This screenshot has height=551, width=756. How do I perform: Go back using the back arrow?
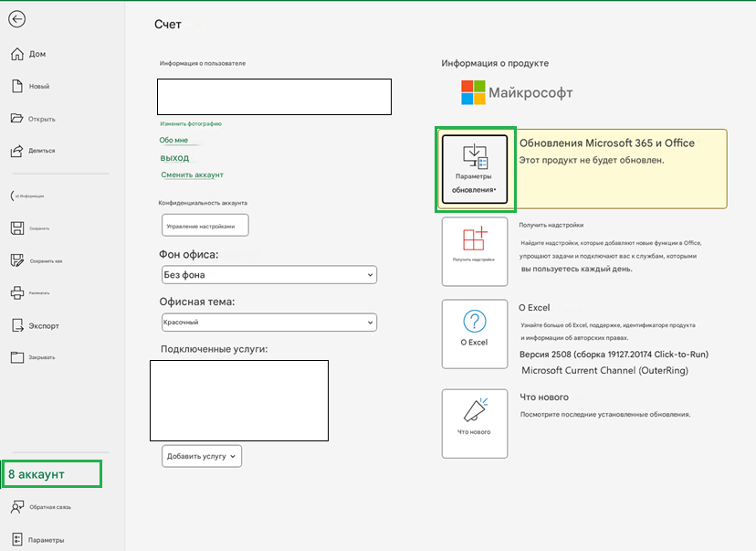[x=16, y=19]
